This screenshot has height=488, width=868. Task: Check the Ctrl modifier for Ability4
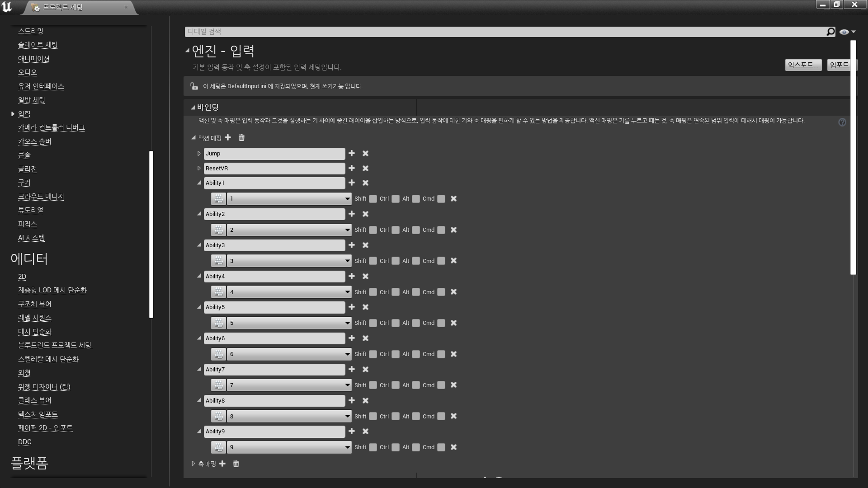(396, 292)
